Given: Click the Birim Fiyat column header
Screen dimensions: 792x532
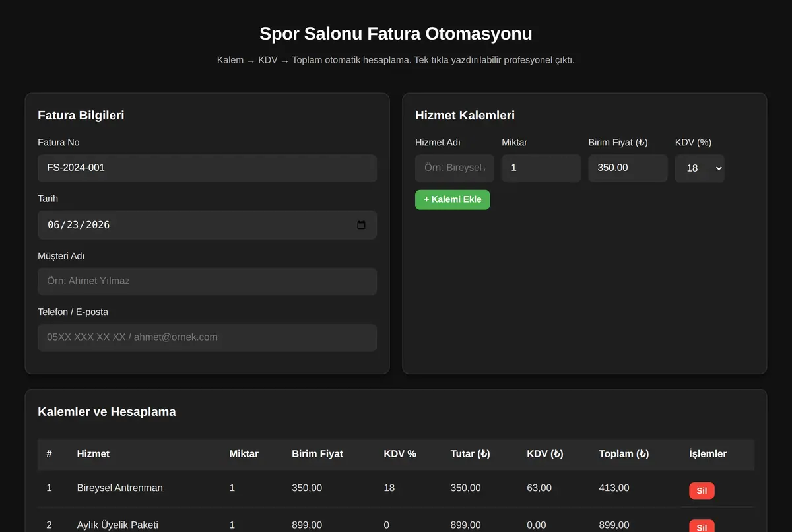Looking at the screenshot, I should pyautogui.click(x=317, y=454).
